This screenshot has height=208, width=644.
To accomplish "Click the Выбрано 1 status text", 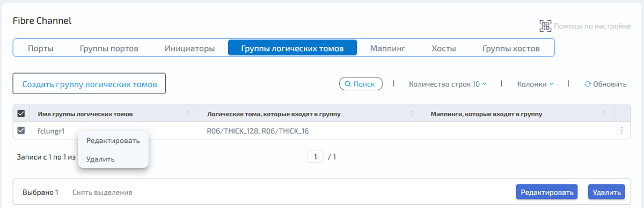I will (x=40, y=192).
